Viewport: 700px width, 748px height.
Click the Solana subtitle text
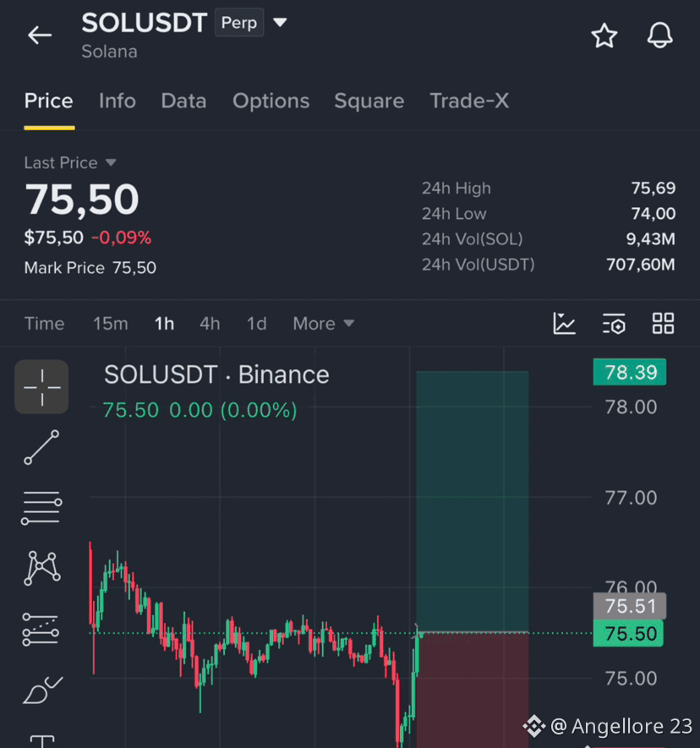coord(109,52)
